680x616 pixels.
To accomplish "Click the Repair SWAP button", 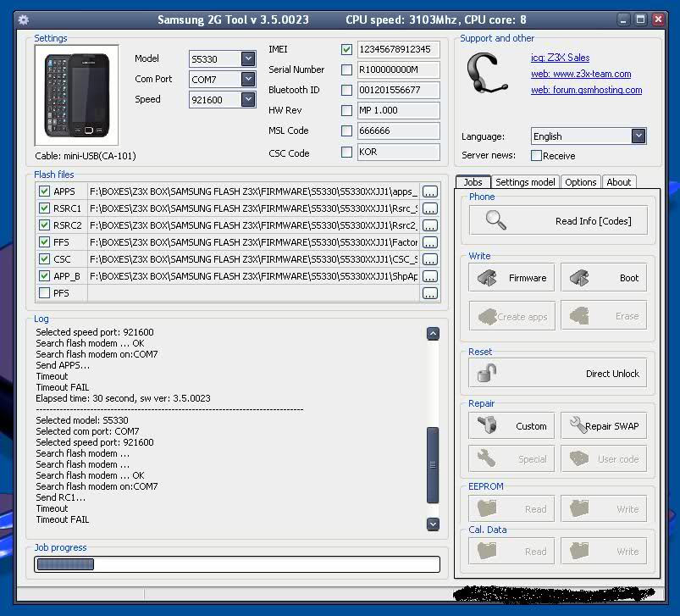I will [x=604, y=425].
